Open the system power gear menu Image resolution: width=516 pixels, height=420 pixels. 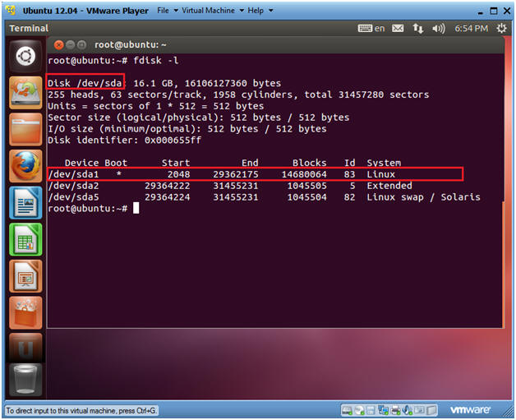tap(501, 28)
